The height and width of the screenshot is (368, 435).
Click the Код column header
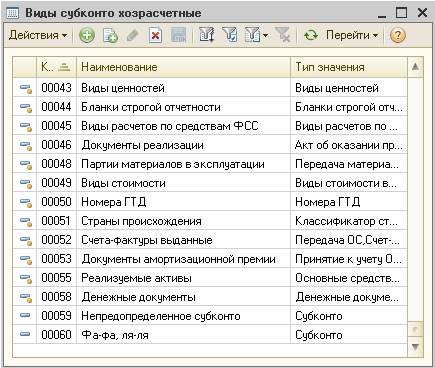tap(56, 67)
